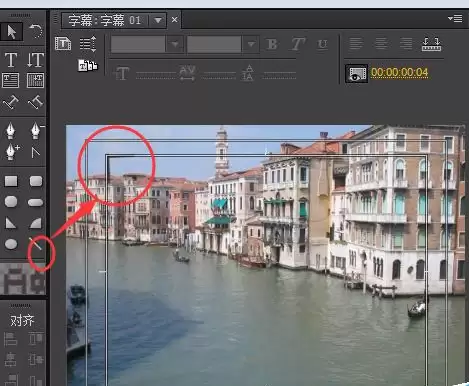
Task: Open the Tab Stops ruler
Action: click(x=431, y=44)
